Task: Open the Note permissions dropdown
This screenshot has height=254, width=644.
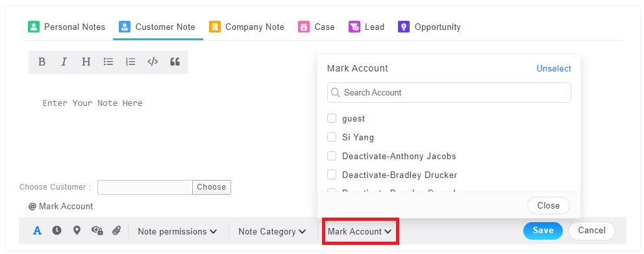Action: pos(177,231)
